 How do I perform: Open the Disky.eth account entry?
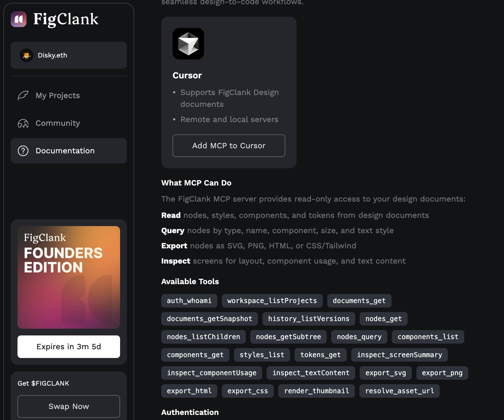coord(68,55)
